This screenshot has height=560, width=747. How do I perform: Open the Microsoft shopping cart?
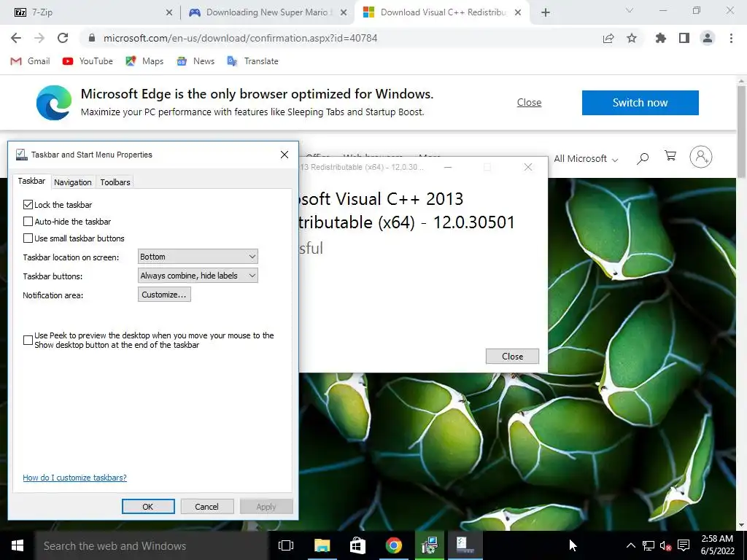tap(670, 156)
